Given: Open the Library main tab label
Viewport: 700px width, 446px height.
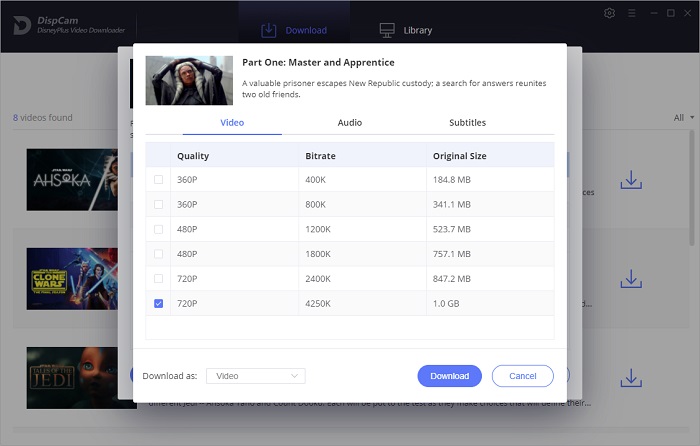Looking at the screenshot, I should [x=418, y=30].
